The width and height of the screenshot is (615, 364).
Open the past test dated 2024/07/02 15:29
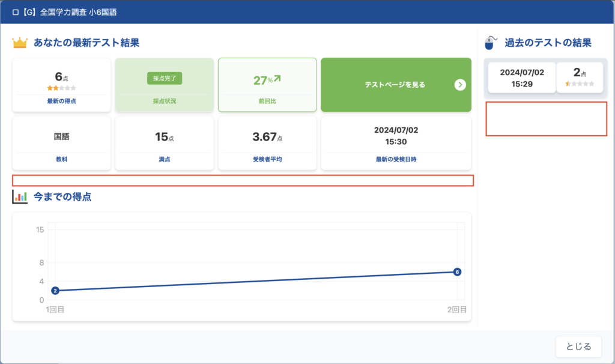(x=521, y=77)
